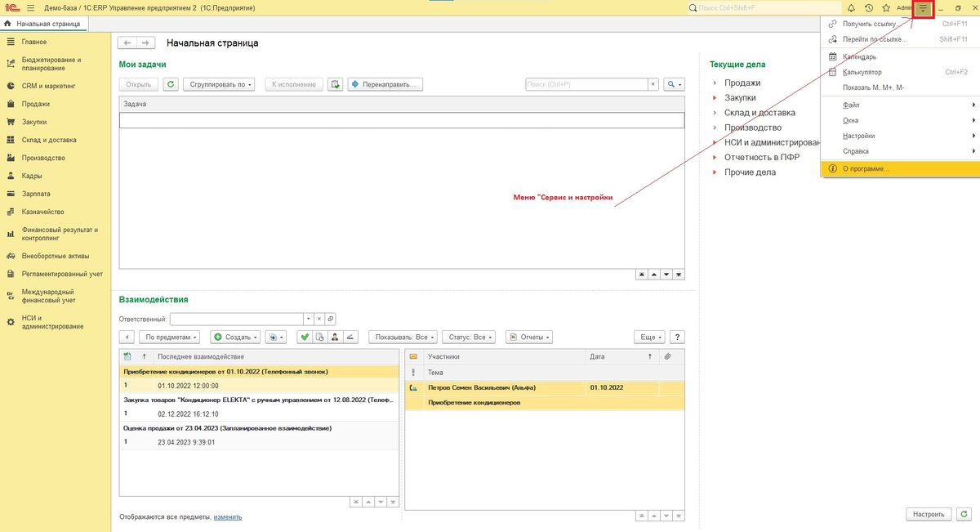Open the По предметам dropdown

pos(169,337)
